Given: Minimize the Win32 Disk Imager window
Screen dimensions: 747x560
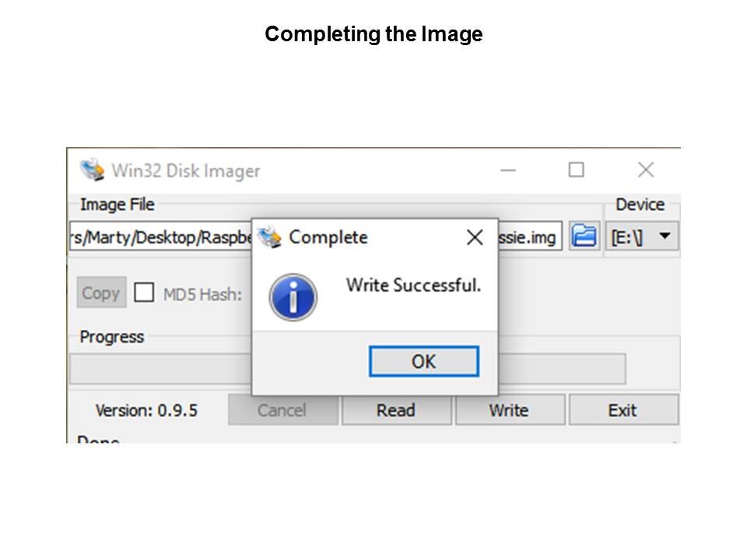Looking at the screenshot, I should pyautogui.click(x=508, y=170).
